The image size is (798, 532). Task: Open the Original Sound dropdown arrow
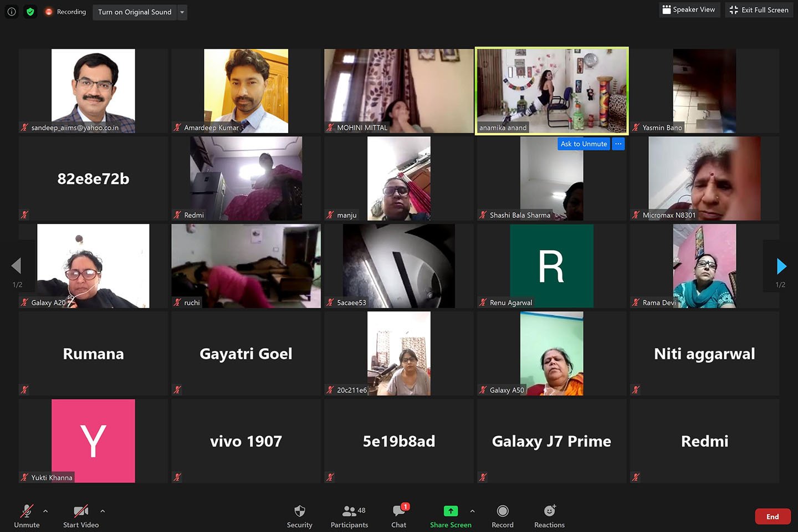182,12
